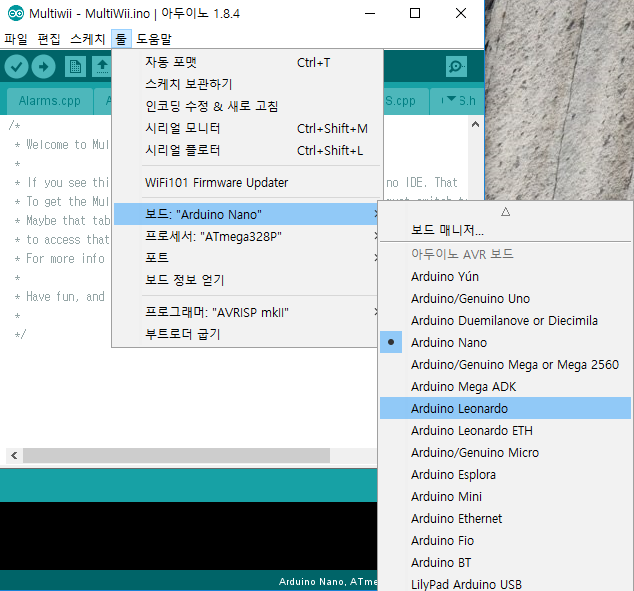
Task: Select the checked Arduino Nano board
Action: click(x=505, y=342)
